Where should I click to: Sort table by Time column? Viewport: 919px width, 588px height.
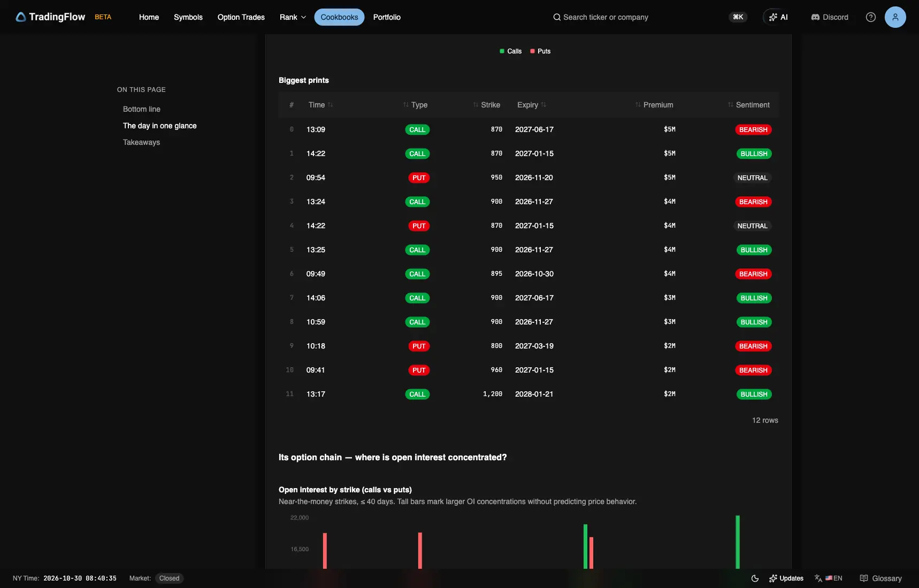320,105
